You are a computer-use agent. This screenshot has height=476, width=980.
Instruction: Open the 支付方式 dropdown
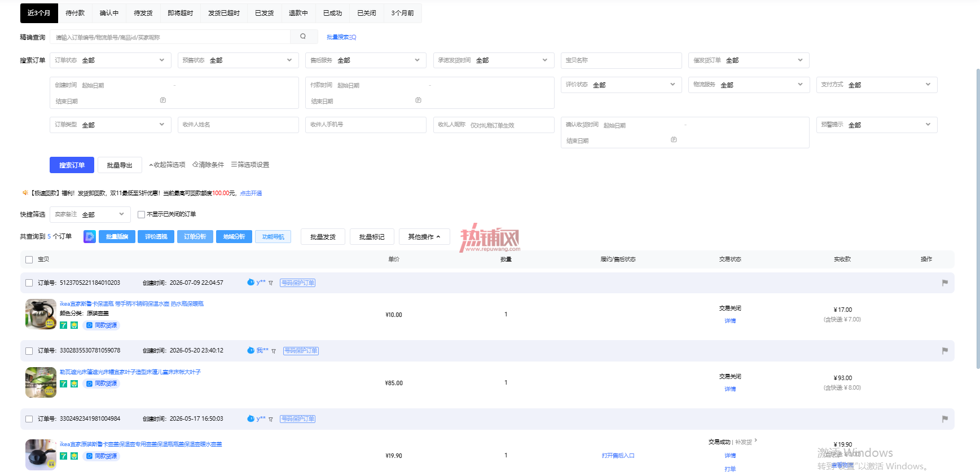877,85
